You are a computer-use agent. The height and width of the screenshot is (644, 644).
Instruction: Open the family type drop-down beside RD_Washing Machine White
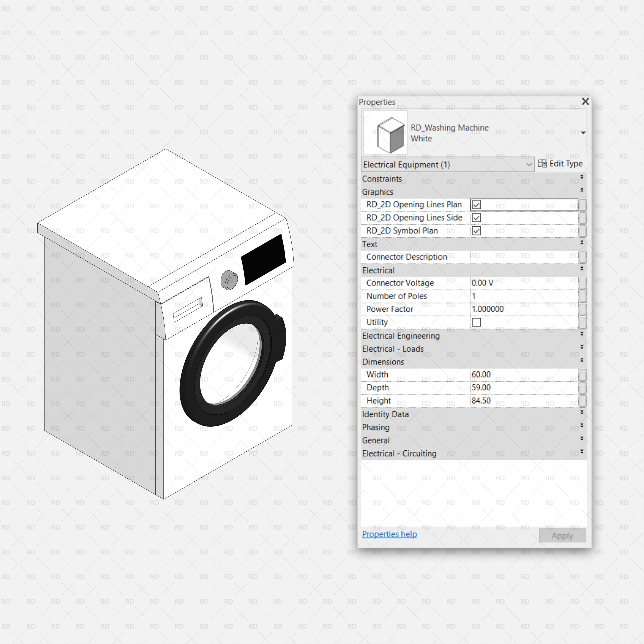tap(583, 132)
